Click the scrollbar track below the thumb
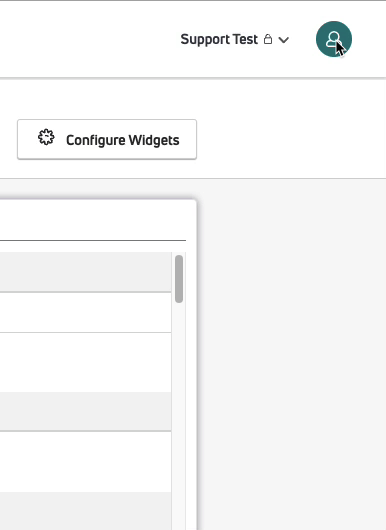Screen dimensions: 386x530 coord(179,416)
